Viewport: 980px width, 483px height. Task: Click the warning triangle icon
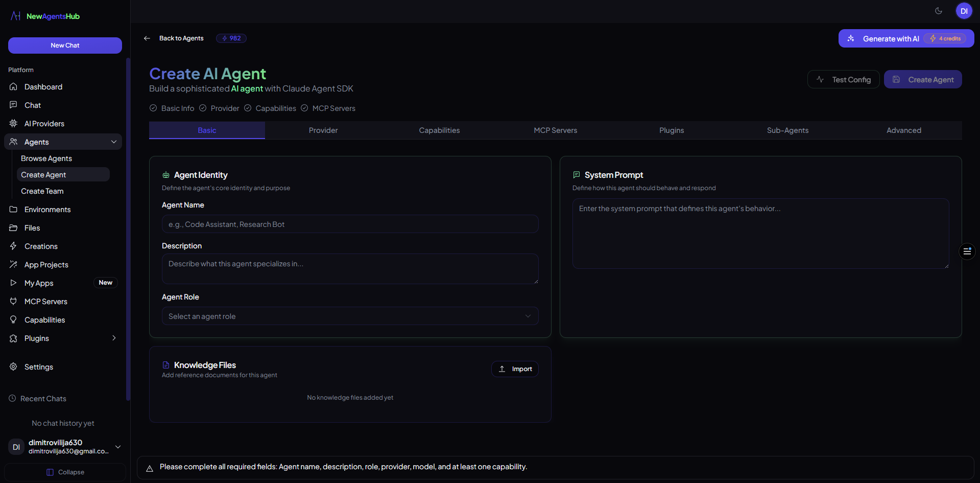pos(150,468)
